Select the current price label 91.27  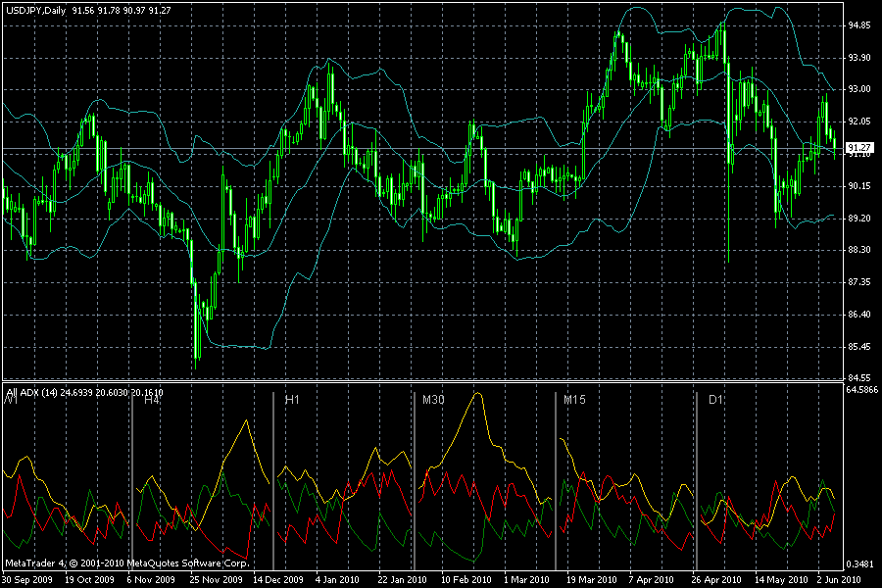(x=858, y=148)
